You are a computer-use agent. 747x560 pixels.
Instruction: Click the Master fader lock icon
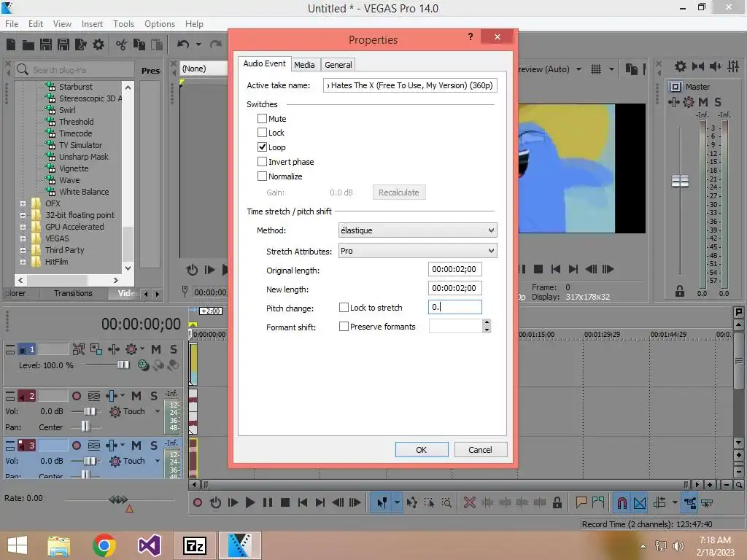[680, 291]
